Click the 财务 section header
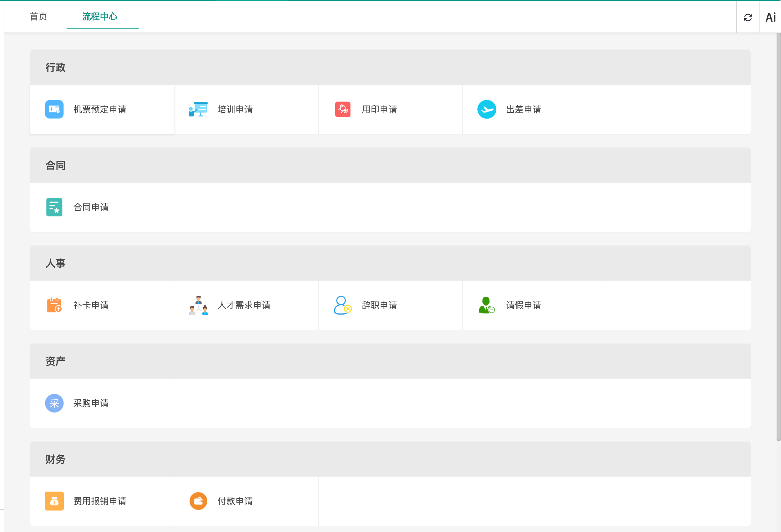The height and width of the screenshot is (532, 781). 390,459
